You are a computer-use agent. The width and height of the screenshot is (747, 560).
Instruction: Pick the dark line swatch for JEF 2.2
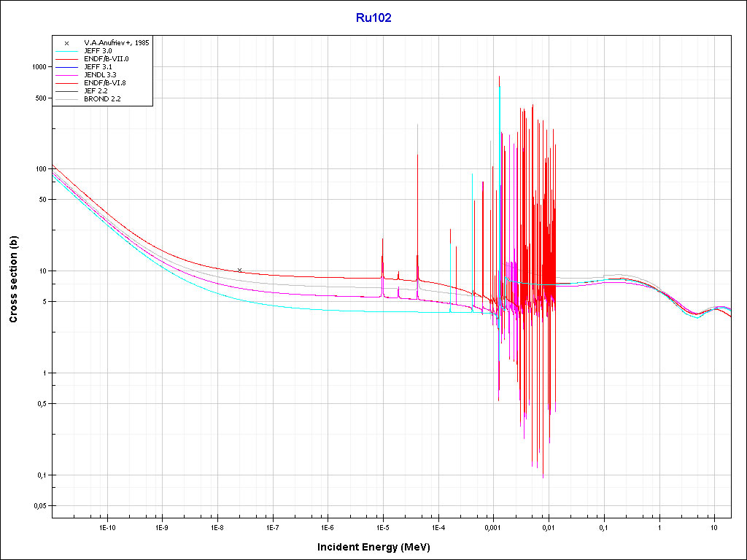(x=66, y=90)
